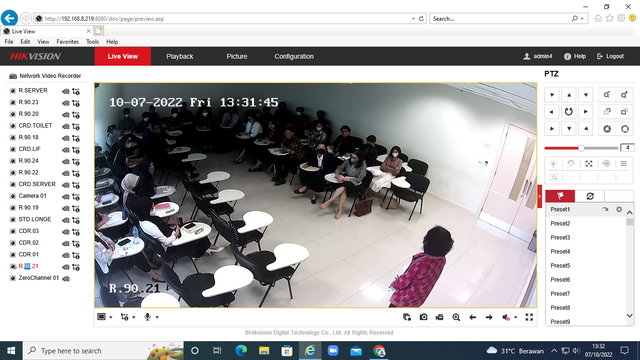This screenshot has height=360, width=640.
Task: Switch stream type for STD.LONGE
Action: coord(76,220)
